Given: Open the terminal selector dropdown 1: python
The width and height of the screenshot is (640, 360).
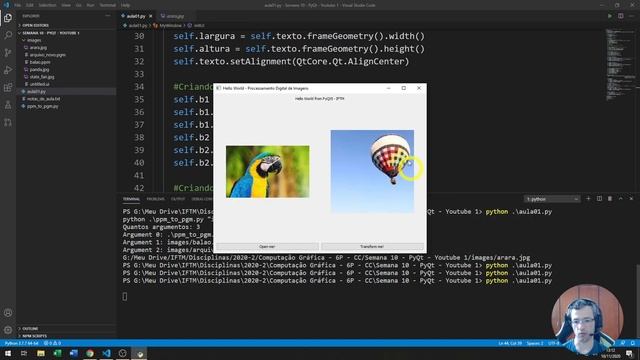Looking at the screenshot, I should coord(552,199).
